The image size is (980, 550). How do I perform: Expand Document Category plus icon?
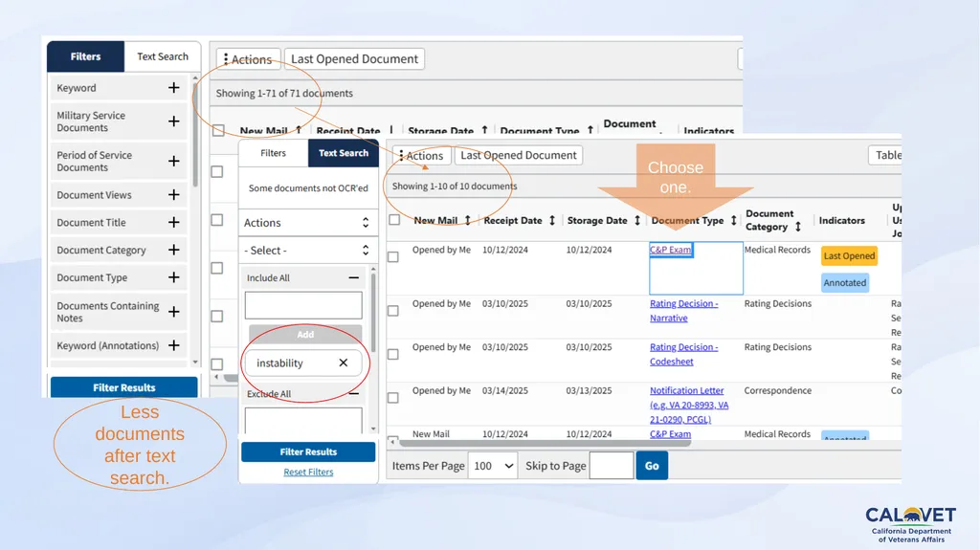(174, 250)
